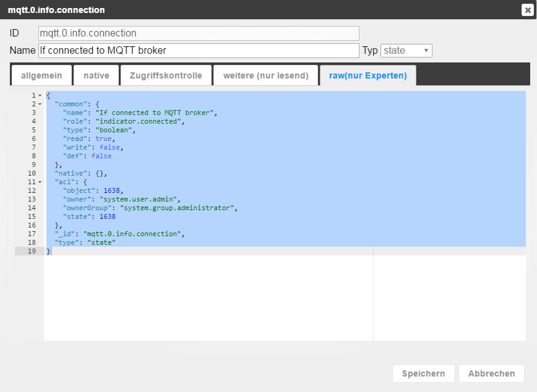
Task: Collapse the root object fold arrow on line 1
Action: [x=40, y=95]
